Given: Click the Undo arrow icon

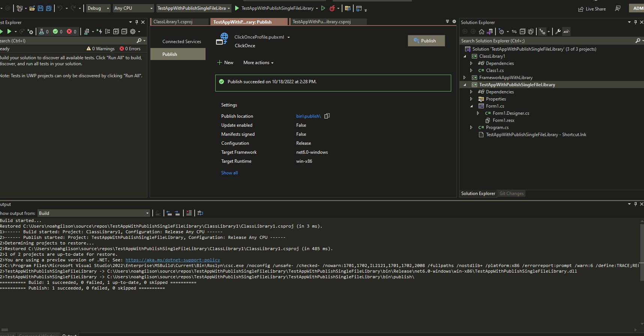Looking at the screenshot, I should click(60, 8).
